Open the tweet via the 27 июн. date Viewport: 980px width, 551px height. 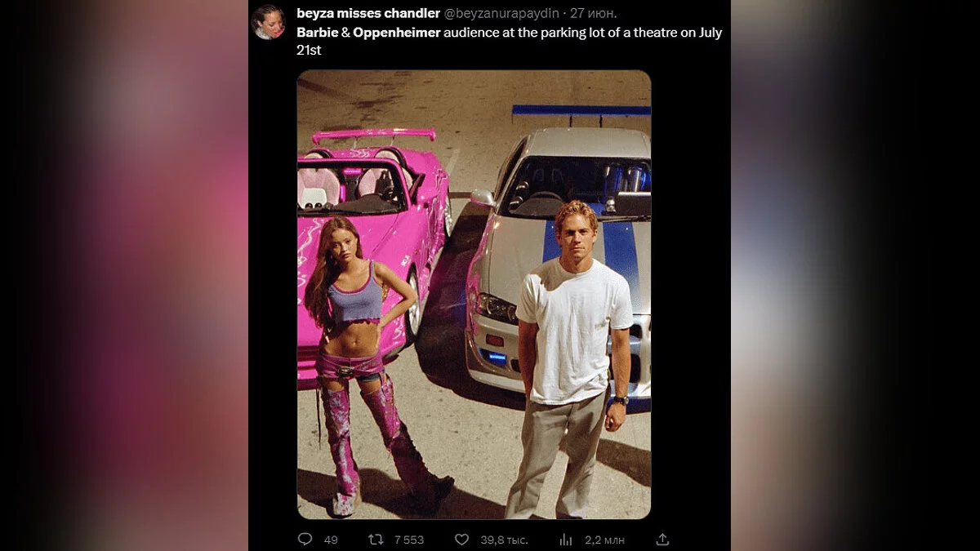pos(594,13)
